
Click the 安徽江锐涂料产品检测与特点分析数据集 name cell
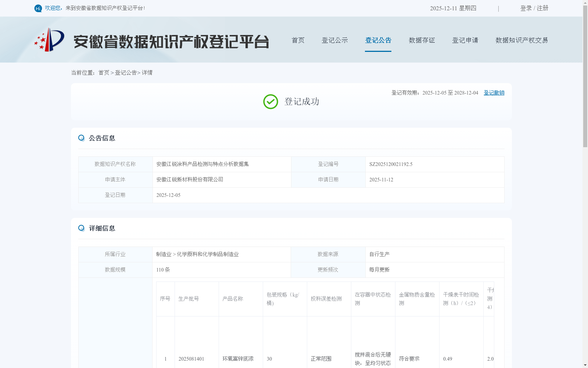(x=222, y=164)
